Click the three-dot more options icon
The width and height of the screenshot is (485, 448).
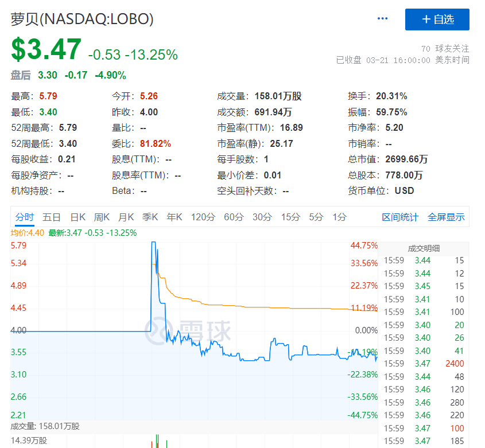coord(383,19)
